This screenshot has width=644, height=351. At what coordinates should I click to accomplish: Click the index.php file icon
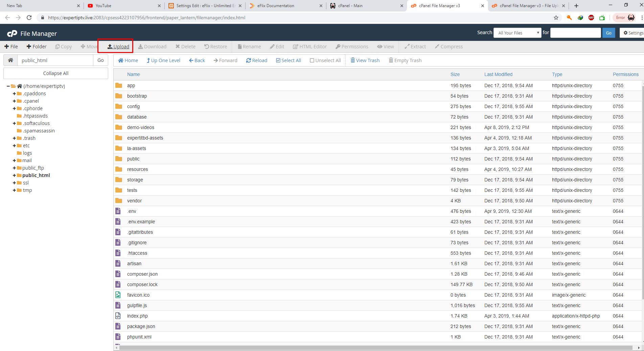coord(118,316)
